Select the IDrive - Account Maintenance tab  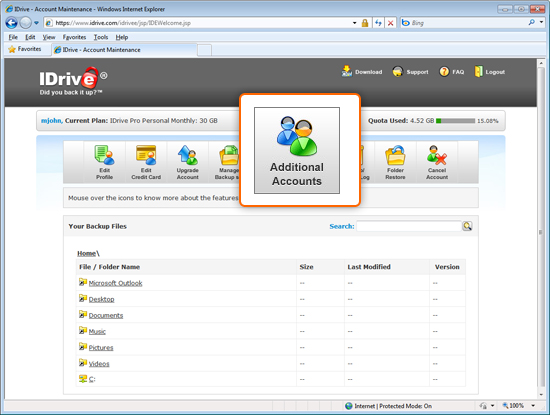click(124, 50)
